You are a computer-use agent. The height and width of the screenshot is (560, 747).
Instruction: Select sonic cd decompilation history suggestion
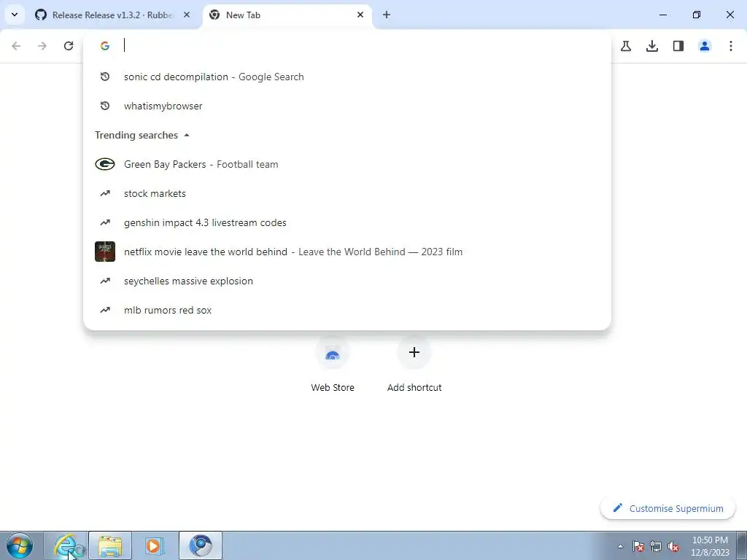click(x=347, y=77)
